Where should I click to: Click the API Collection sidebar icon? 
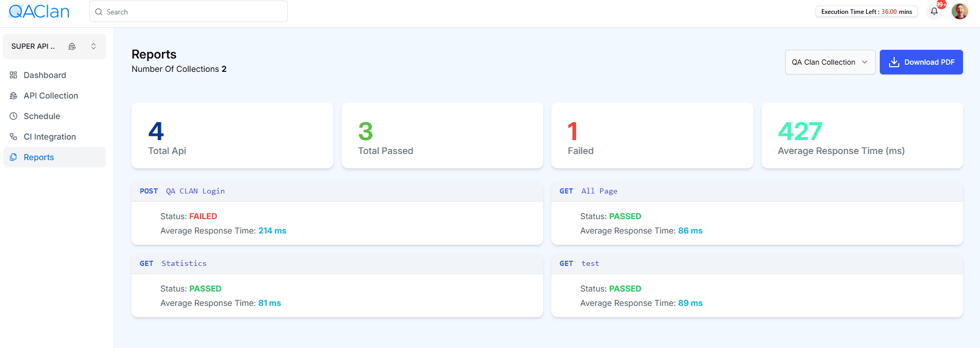(13, 95)
